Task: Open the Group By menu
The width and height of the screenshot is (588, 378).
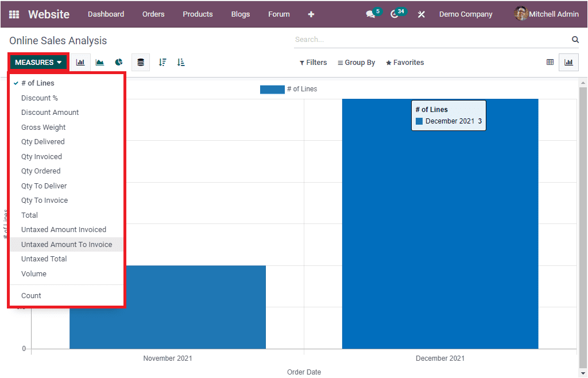Action: [x=356, y=62]
